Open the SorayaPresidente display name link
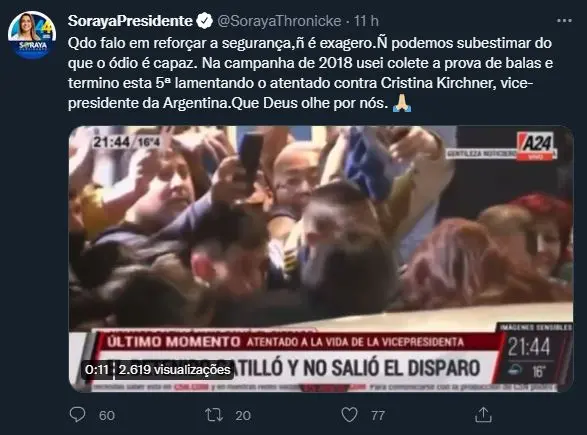Screen dimensions: 587x435 130,21
